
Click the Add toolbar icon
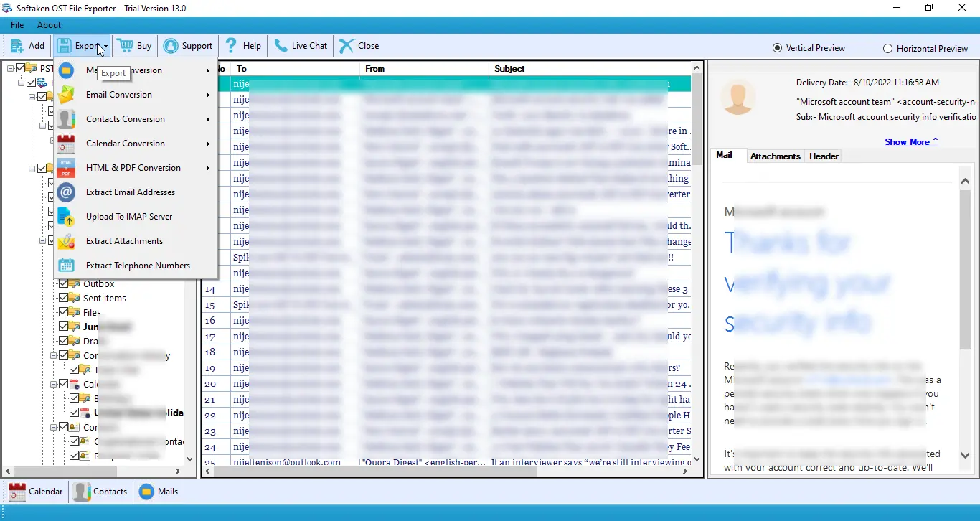point(27,45)
